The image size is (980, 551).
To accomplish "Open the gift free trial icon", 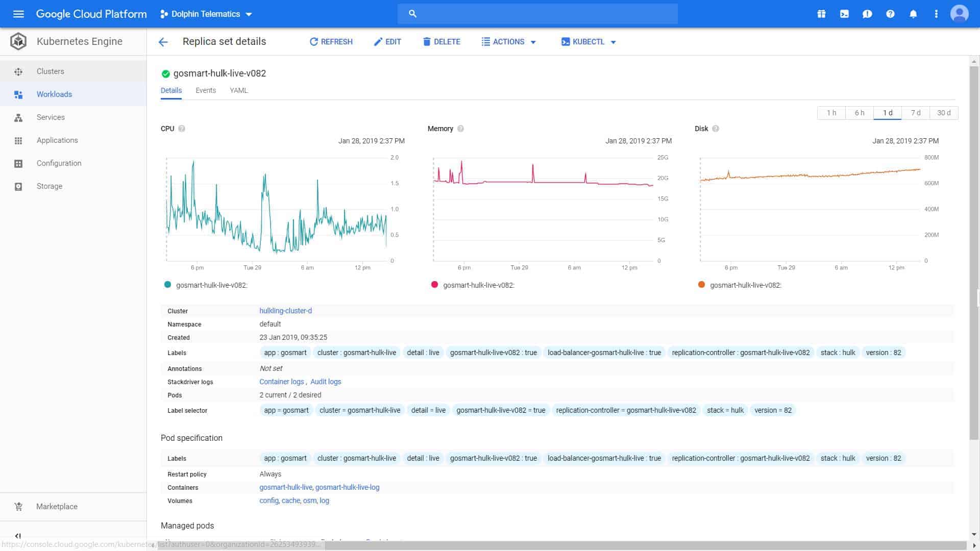I will click(x=821, y=14).
